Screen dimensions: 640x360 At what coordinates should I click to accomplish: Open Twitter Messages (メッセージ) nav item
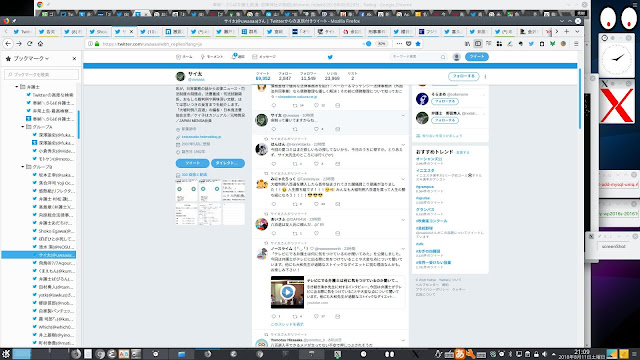264,57
